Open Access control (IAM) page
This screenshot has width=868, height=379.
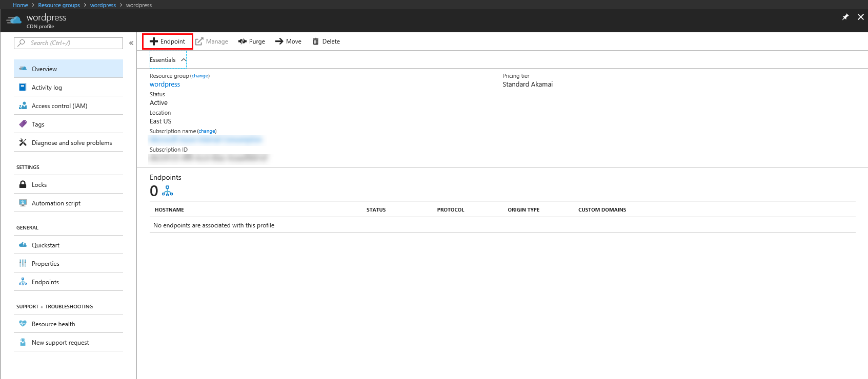69,106
